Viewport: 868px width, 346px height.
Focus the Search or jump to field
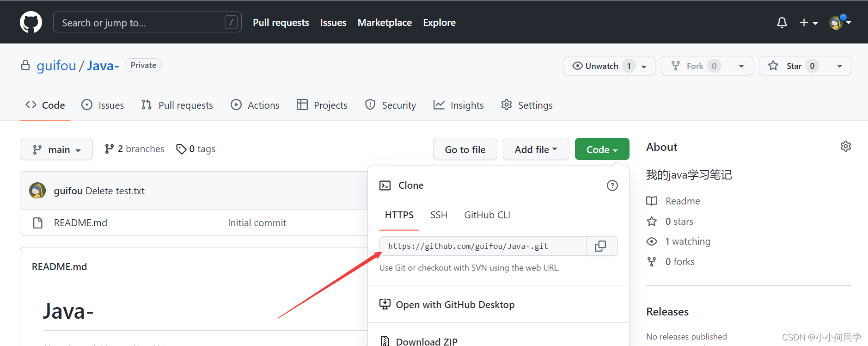[x=147, y=22]
